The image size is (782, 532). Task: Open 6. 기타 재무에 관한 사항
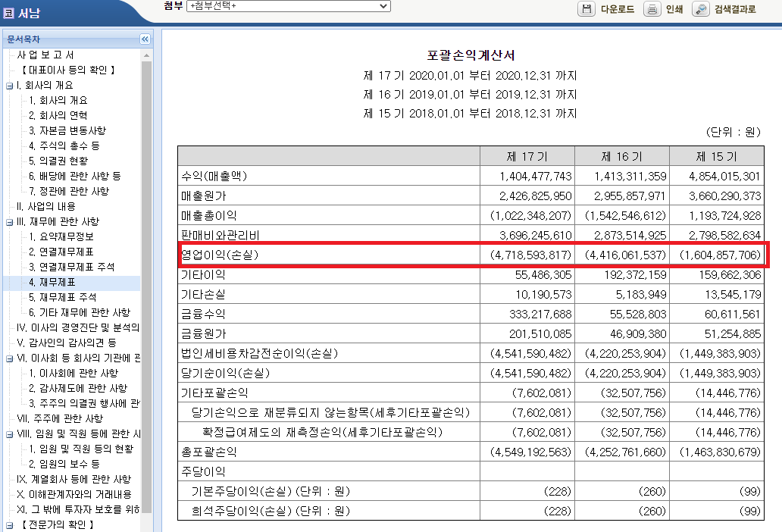pos(80,312)
